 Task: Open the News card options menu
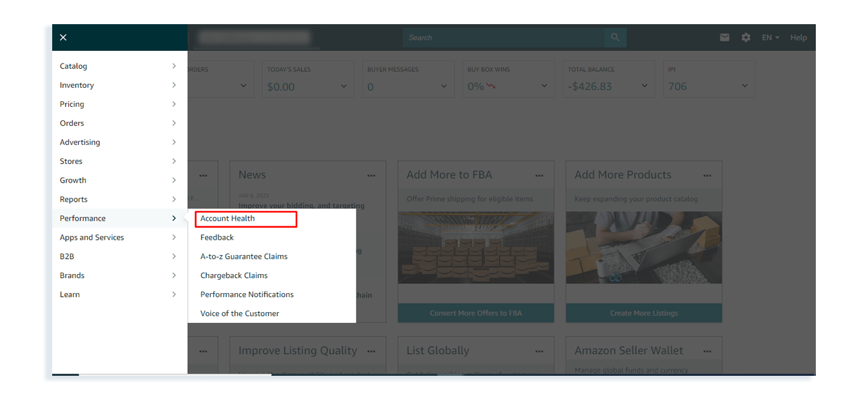point(371,175)
